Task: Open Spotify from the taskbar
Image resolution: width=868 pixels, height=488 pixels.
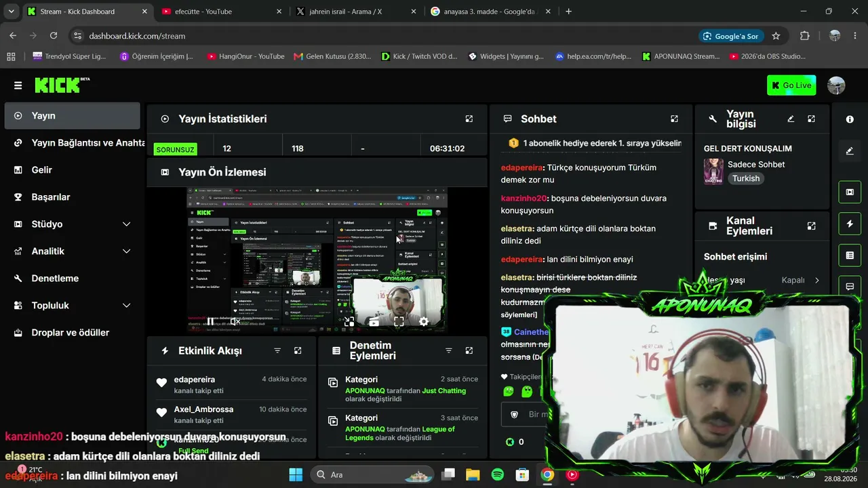Action: point(497,474)
